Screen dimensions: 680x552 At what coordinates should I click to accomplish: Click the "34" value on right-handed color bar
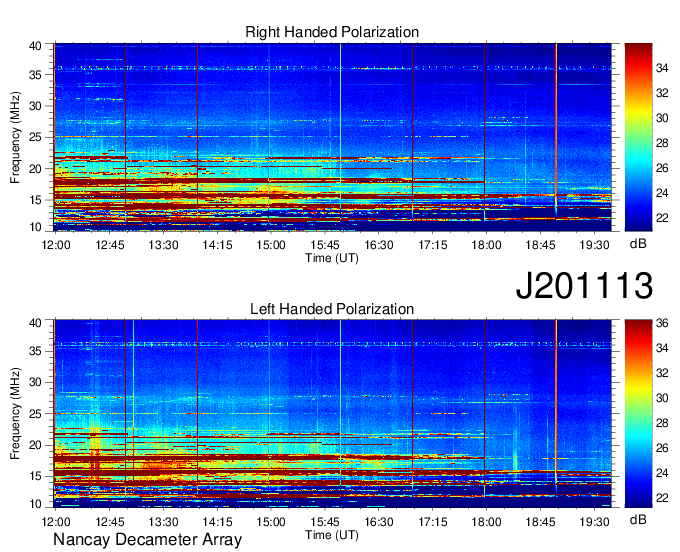pyautogui.click(x=662, y=68)
